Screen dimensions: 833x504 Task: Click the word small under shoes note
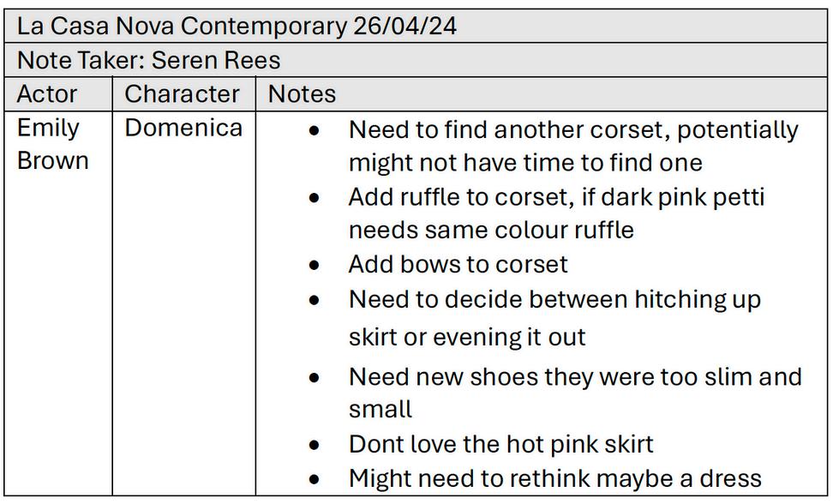click(x=381, y=410)
